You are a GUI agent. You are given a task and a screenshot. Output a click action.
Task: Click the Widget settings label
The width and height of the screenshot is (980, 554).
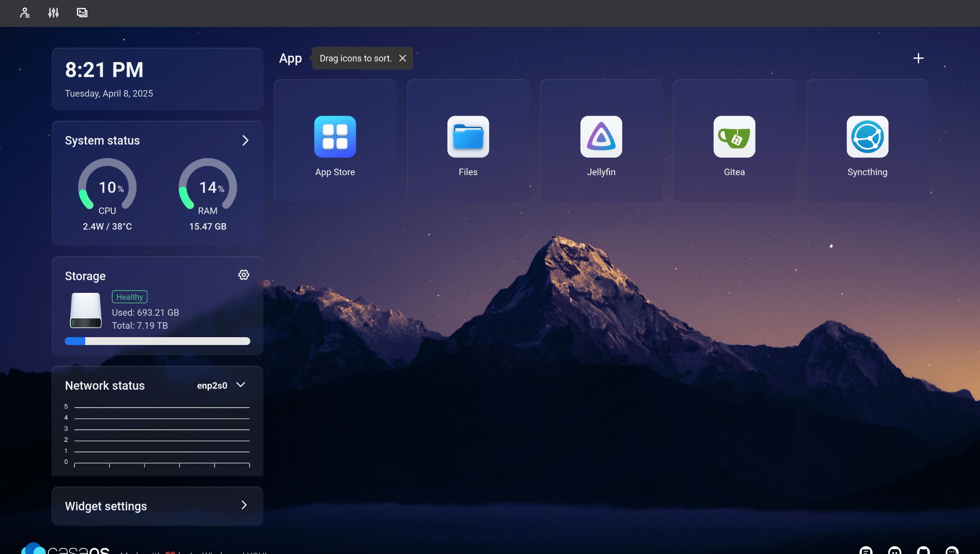(106, 506)
